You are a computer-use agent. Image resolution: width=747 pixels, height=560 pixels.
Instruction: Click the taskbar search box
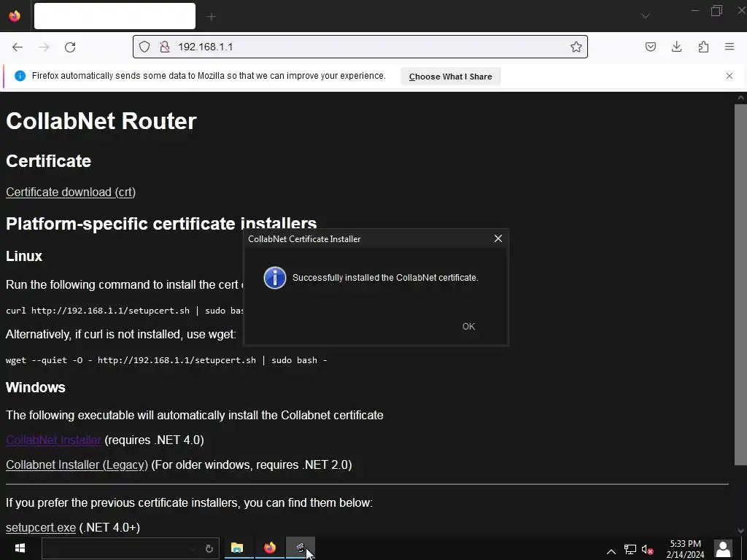(x=130, y=548)
